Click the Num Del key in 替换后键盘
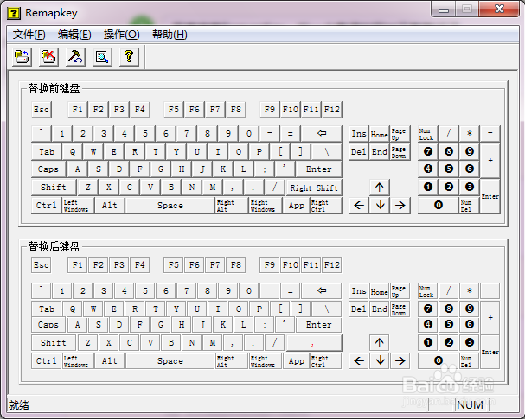This screenshot has height=420, width=525. [x=470, y=361]
